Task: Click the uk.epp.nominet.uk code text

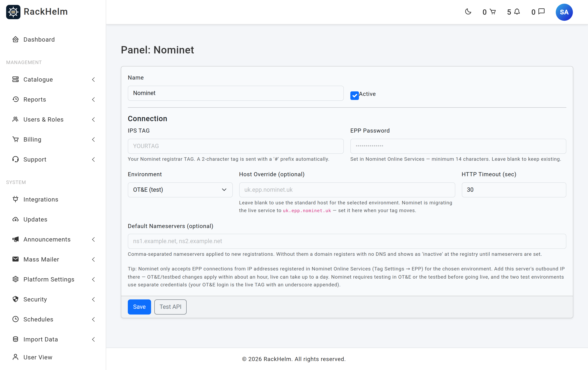Action: pos(307,210)
